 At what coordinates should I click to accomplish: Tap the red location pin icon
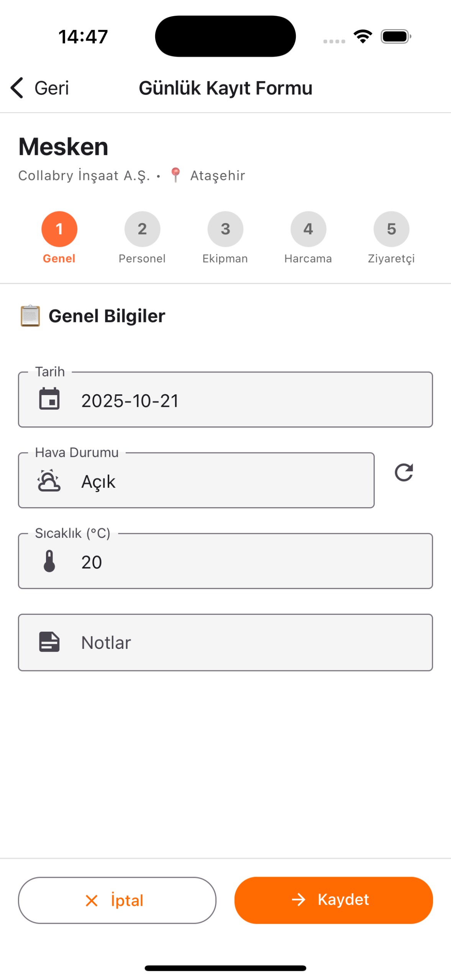click(175, 175)
